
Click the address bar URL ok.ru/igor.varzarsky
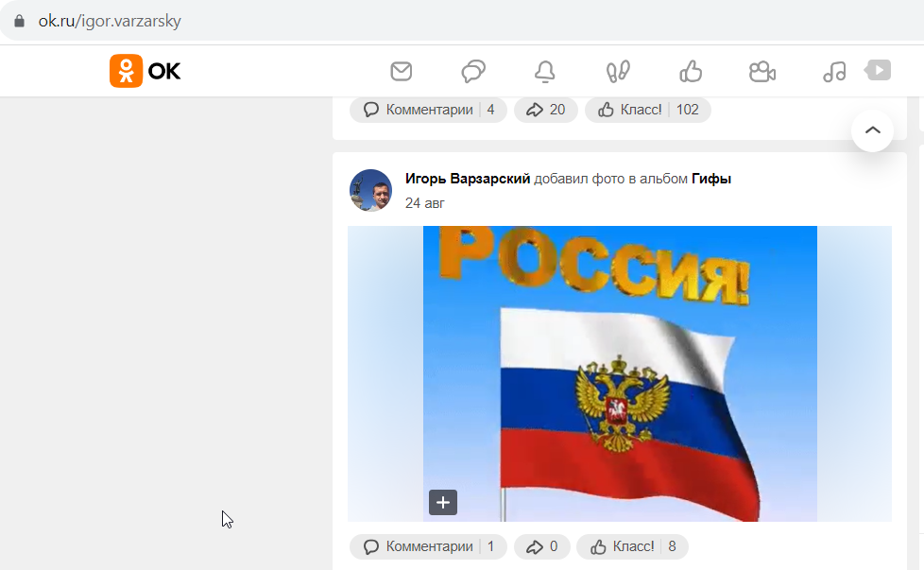point(110,21)
